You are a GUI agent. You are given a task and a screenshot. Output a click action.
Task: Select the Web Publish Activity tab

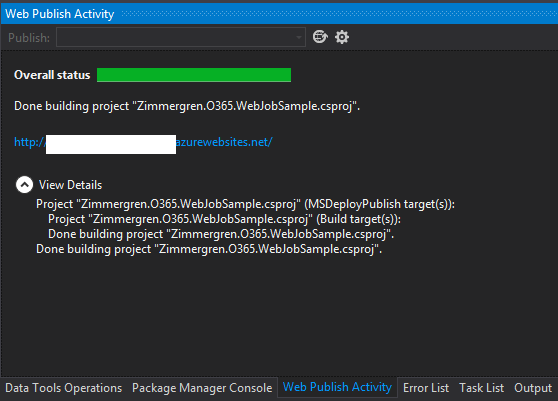point(337,387)
